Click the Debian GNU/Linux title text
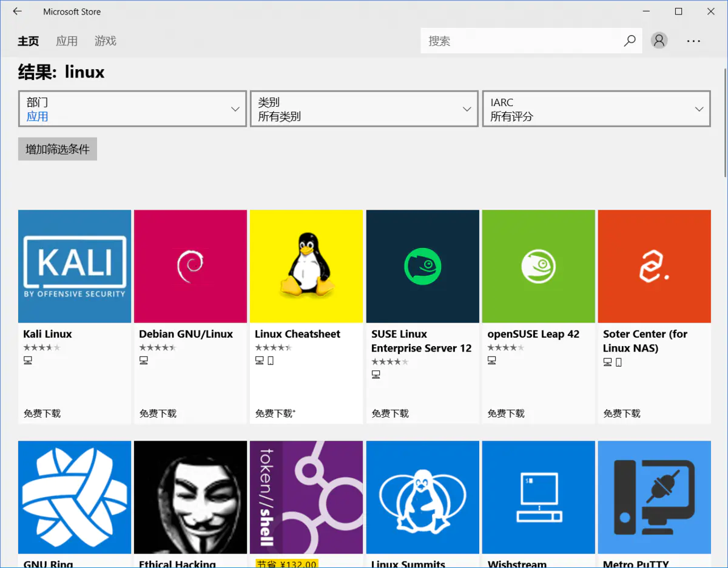This screenshot has height=568, width=728. click(x=186, y=334)
